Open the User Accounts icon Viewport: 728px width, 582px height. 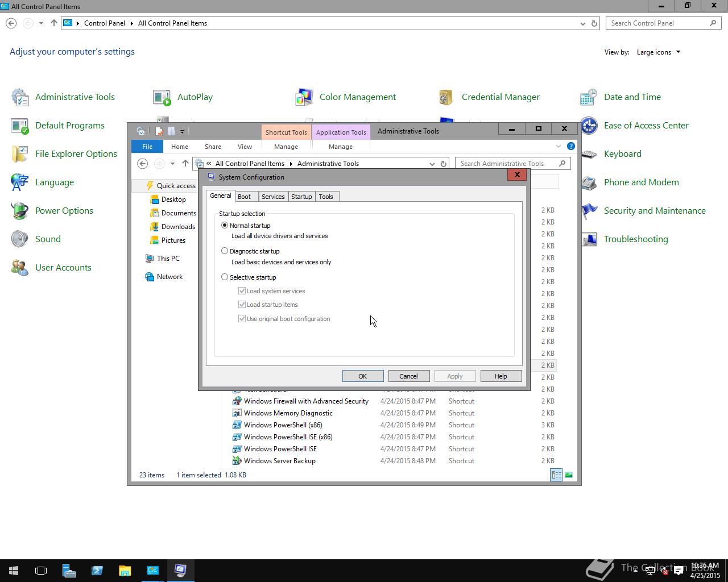20,268
